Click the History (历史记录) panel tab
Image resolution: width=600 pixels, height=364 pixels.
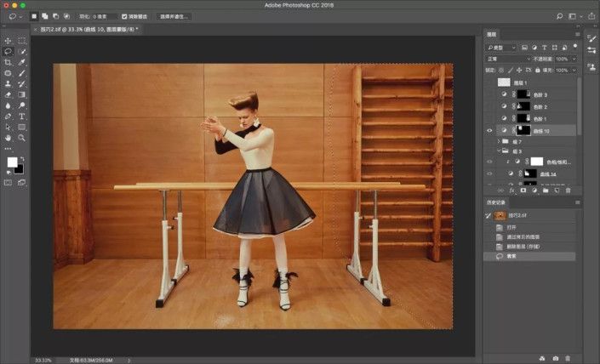[x=496, y=202]
